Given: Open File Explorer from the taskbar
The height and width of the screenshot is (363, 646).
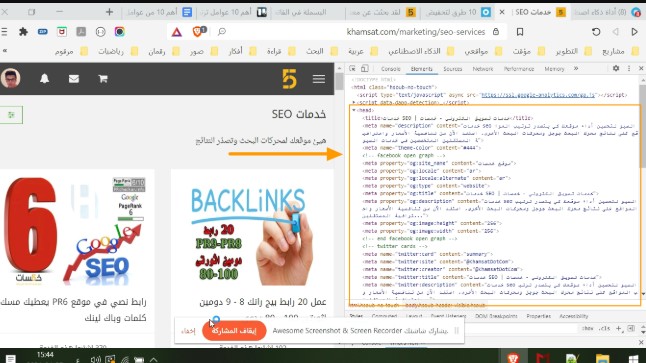Looking at the screenshot, I should coord(602,358).
